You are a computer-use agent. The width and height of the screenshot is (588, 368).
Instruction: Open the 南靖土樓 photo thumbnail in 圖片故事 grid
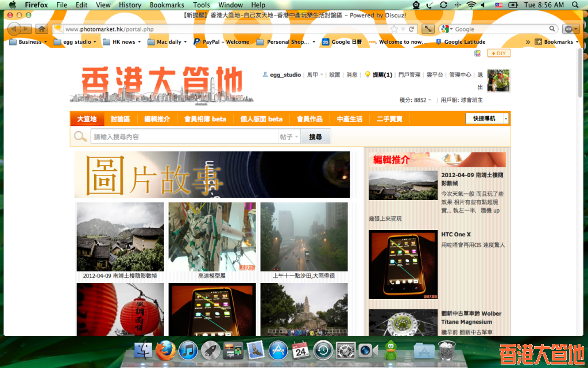(121, 237)
